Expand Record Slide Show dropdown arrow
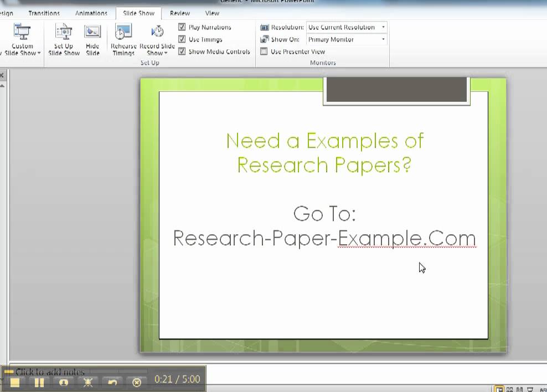The image size is (547, 392). [x=166, y=53]
